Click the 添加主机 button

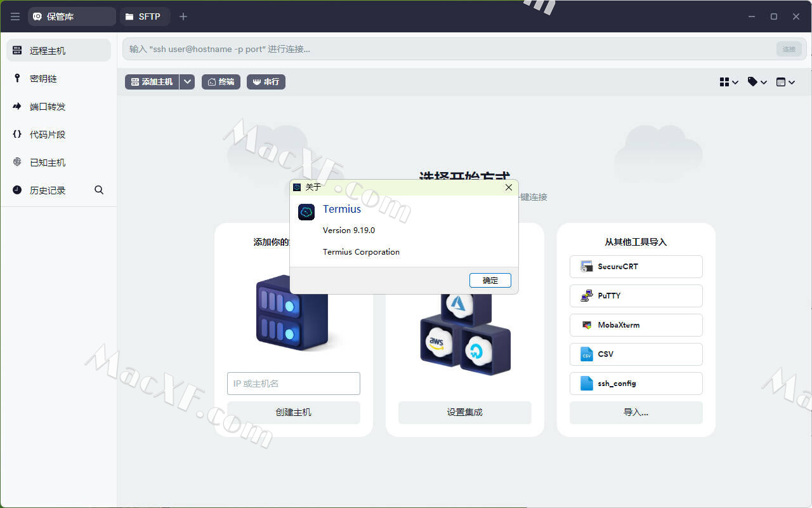(x=152, y=82)
